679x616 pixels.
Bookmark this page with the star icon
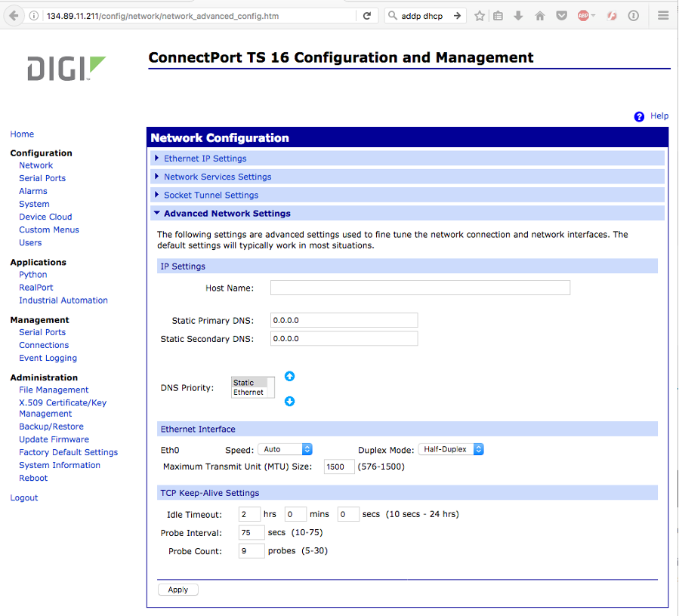480,16
